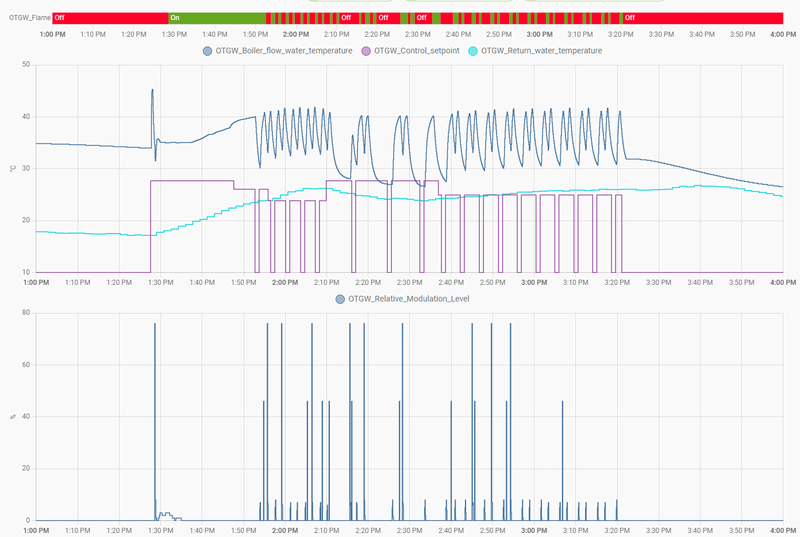800x537 pixels.
Task: Click the OTGW_Flame row label
Action: [30, 18]
